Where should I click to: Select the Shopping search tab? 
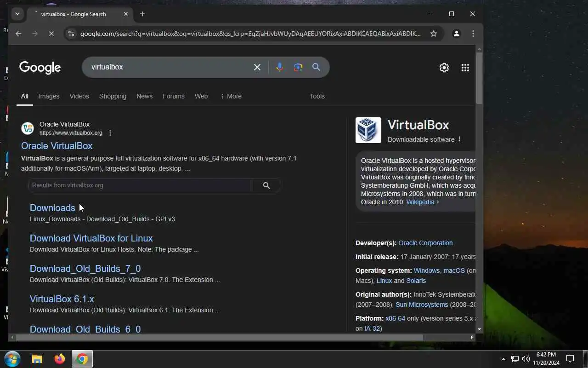coord(113,96)
